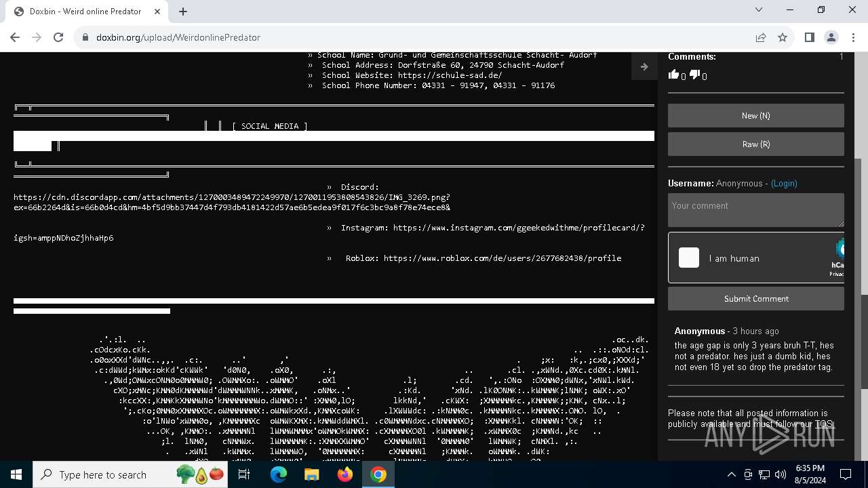Open Chrome's three-dot menu
Screen dimensions: 868x488
853,37
